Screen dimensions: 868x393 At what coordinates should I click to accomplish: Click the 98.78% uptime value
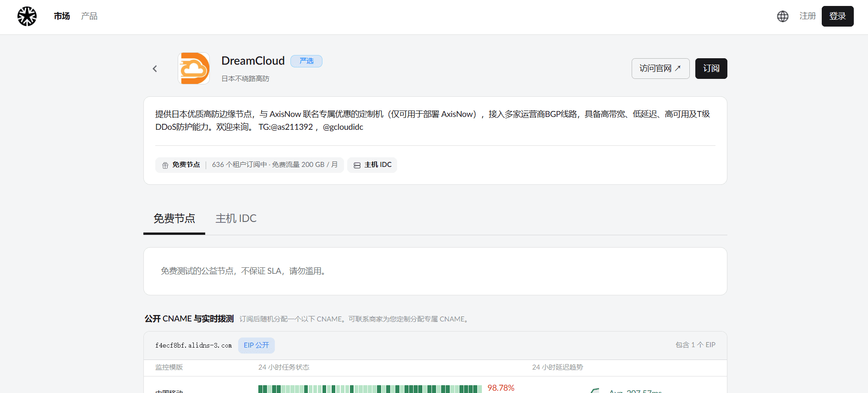pyautogui.click(x=501, y=388)
